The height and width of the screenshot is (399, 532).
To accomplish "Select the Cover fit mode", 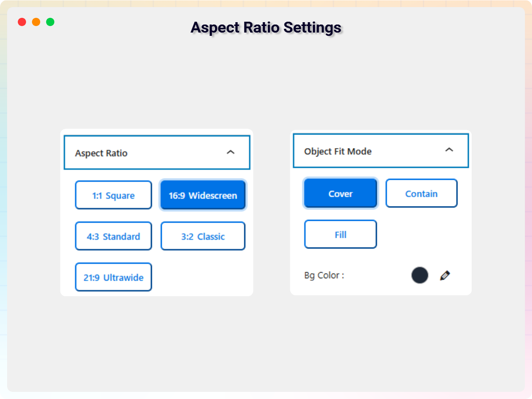I will (x=341, y=193).
